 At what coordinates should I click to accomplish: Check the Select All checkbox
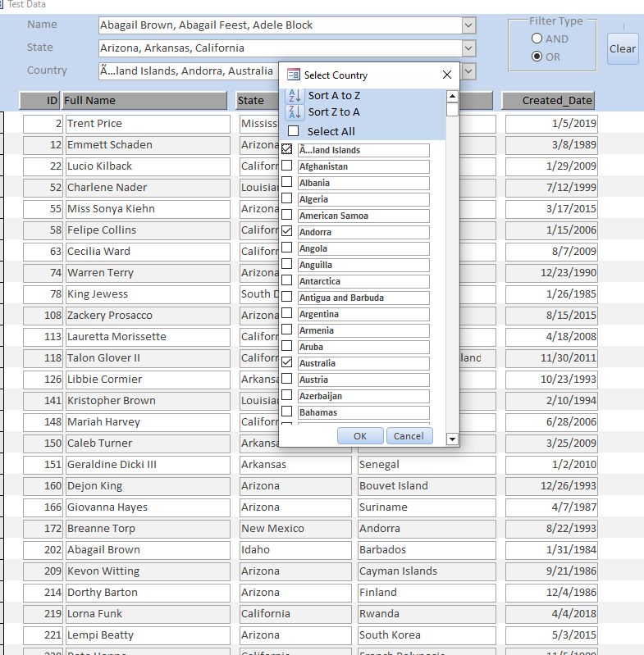293,131
